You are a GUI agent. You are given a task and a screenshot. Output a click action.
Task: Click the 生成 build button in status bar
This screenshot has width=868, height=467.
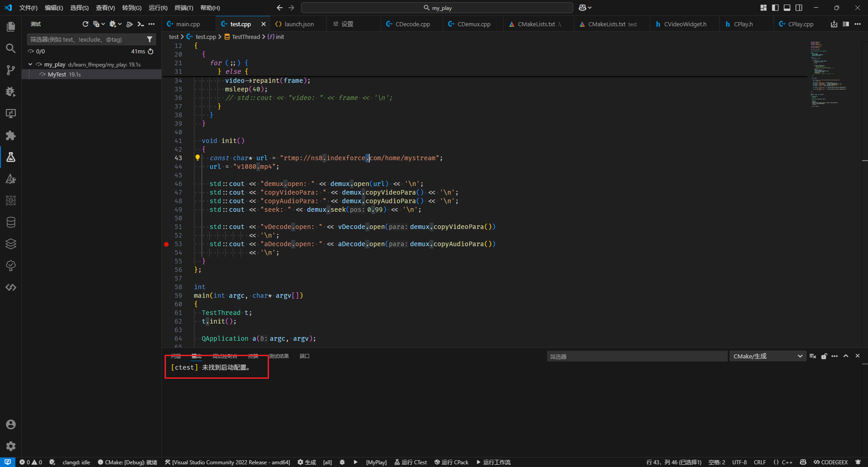[307, 462]
